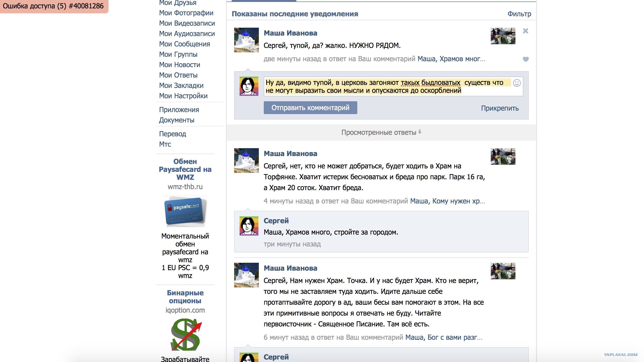Click the 'Моментальный обмен paysafecard на wmz' ad text
The image size is (644, 362).
[x=185, y=248]
